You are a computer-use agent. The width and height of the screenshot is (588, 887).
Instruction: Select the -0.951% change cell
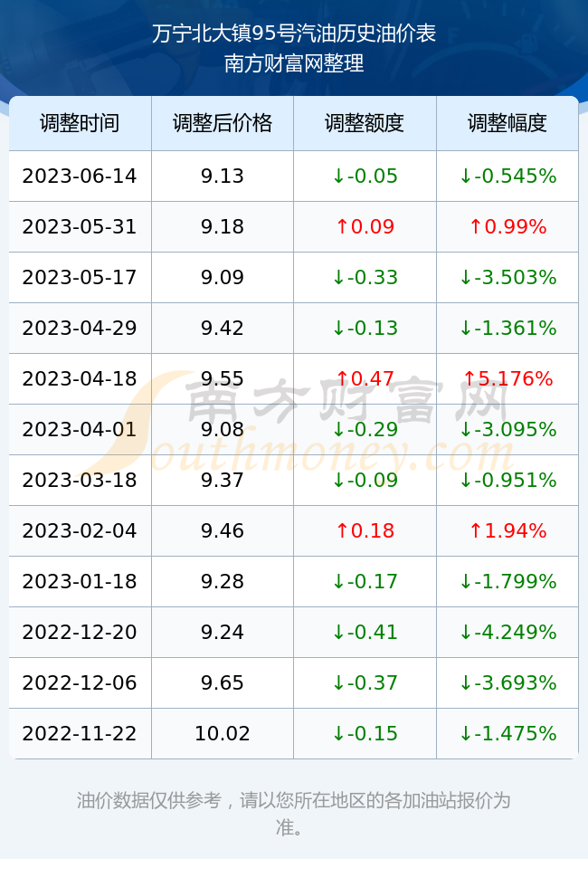(507, 481)
